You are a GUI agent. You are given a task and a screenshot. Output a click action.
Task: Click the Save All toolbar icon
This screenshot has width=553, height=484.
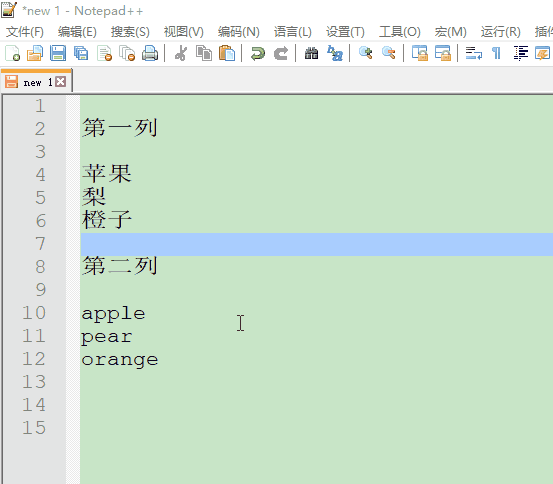tap(81, 54)
